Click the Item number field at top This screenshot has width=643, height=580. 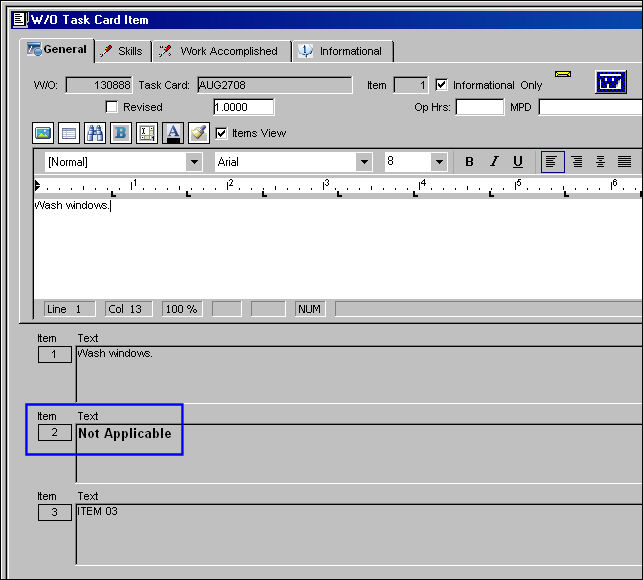coord(410,85)
